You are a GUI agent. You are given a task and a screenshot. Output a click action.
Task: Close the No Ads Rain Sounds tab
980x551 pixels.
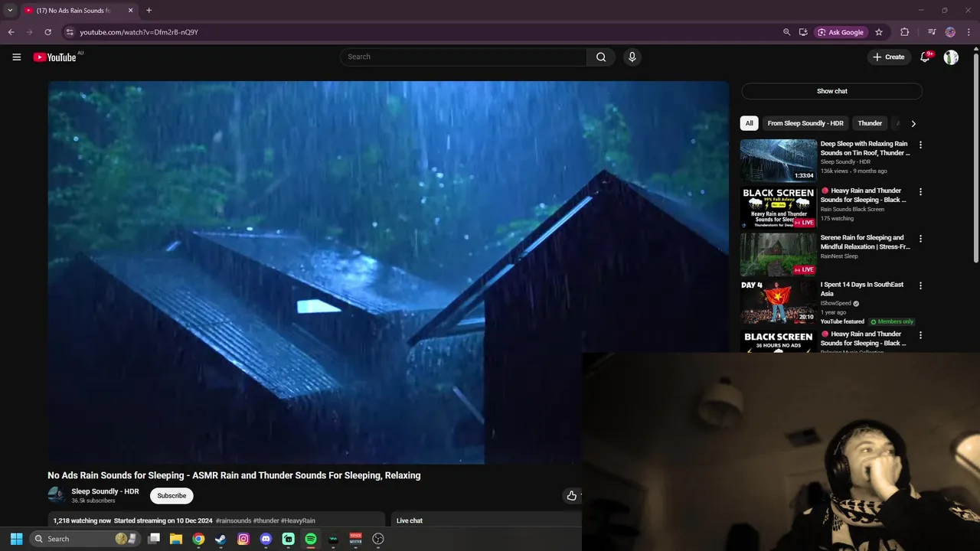point(130,11)
